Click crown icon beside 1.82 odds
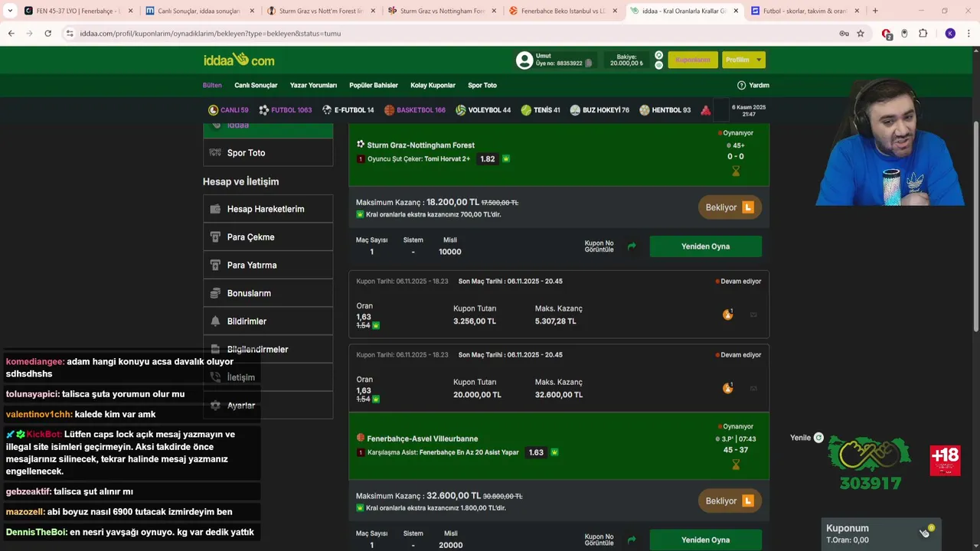 tap(506, 159)
